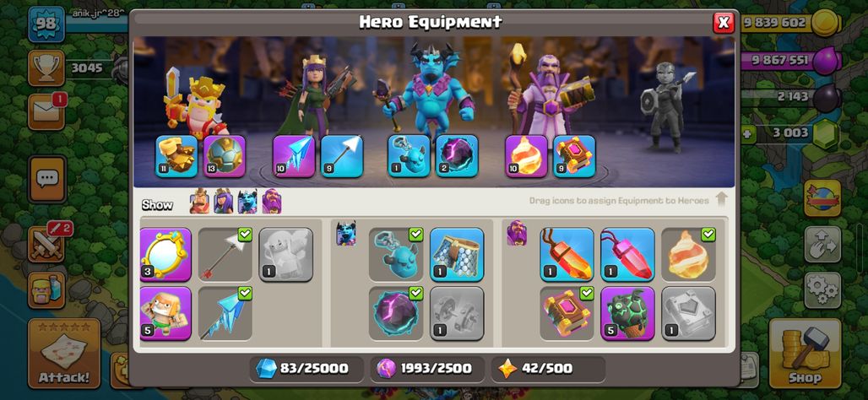
Task: Choose the Lavaloon Puppet equipment level 5
Action: coord(627,312)
